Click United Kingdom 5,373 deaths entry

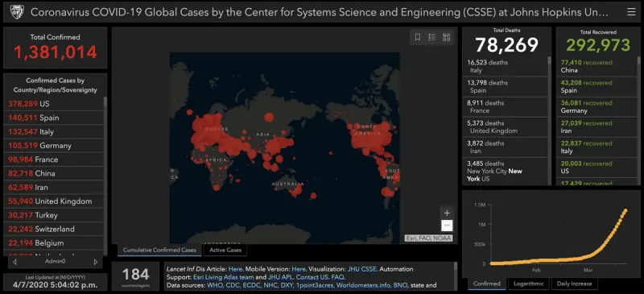(506, 126)
